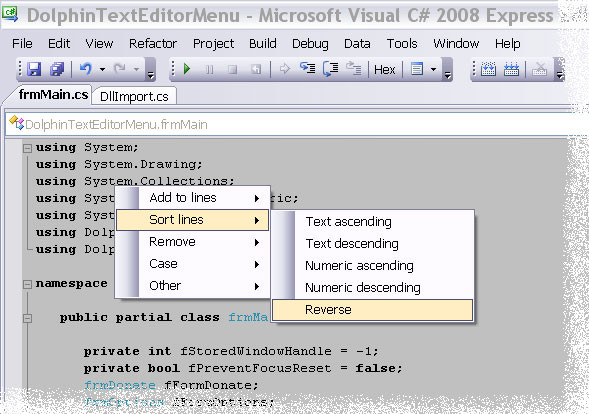
Task: Open the Undo history dropdown arrow
Action: [102, 69]
